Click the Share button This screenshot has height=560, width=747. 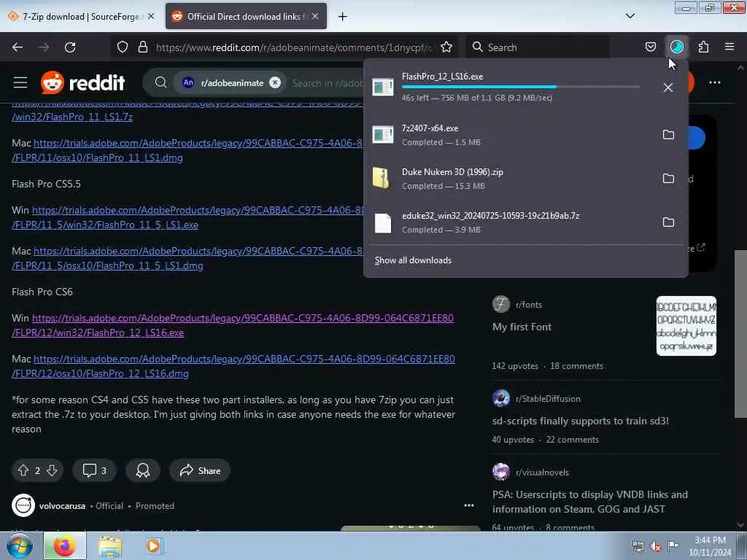point(200,470)
